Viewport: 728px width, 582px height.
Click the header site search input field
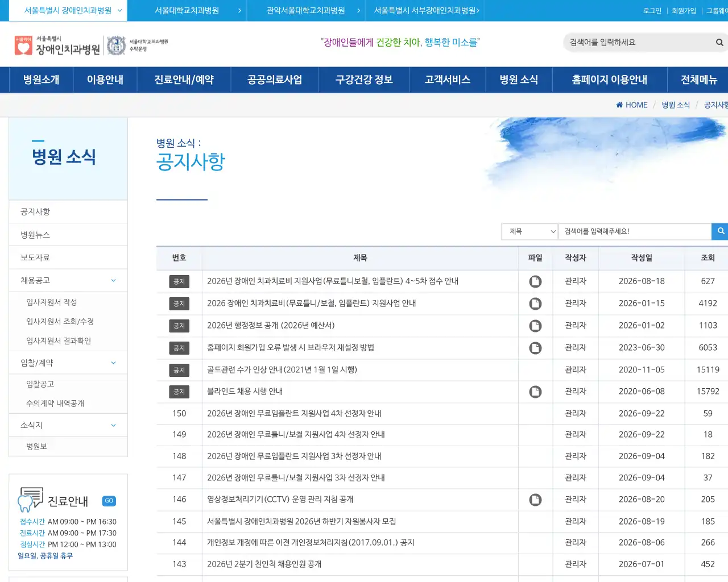pyautogui.click(x=639, y=42)
